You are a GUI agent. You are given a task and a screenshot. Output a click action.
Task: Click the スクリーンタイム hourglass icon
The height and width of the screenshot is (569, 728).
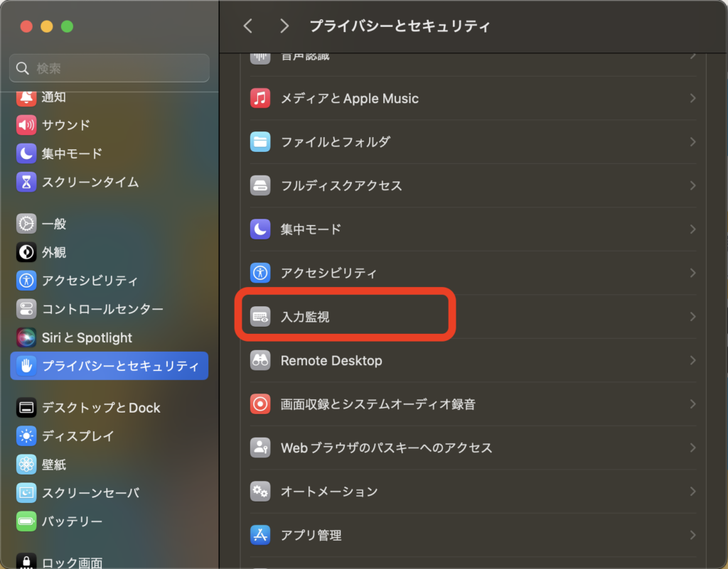(x=26, y=182)
